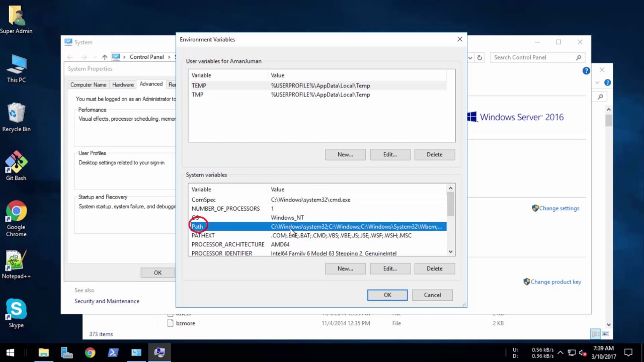Open Security and Maintenance link
This screenshot has height=362, width=644.
(107, 301)
